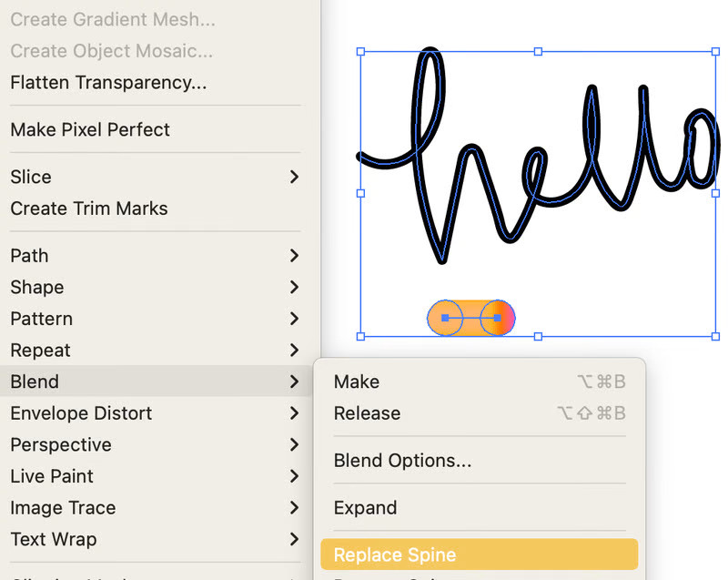Click Replace Spine in the Blend submenu
Screen dimensions: 728x580
coord(395,555)
